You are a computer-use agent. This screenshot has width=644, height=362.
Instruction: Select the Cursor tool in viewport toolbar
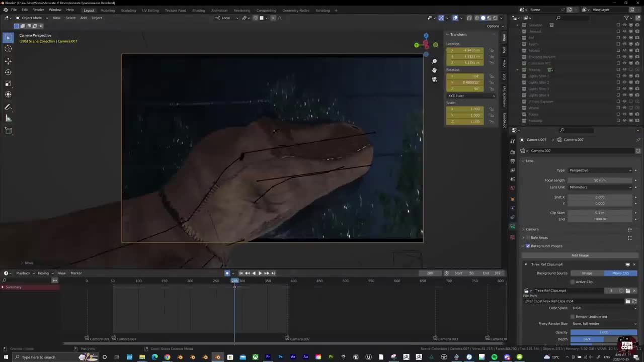pyautogui.click(x=8, y=49)
